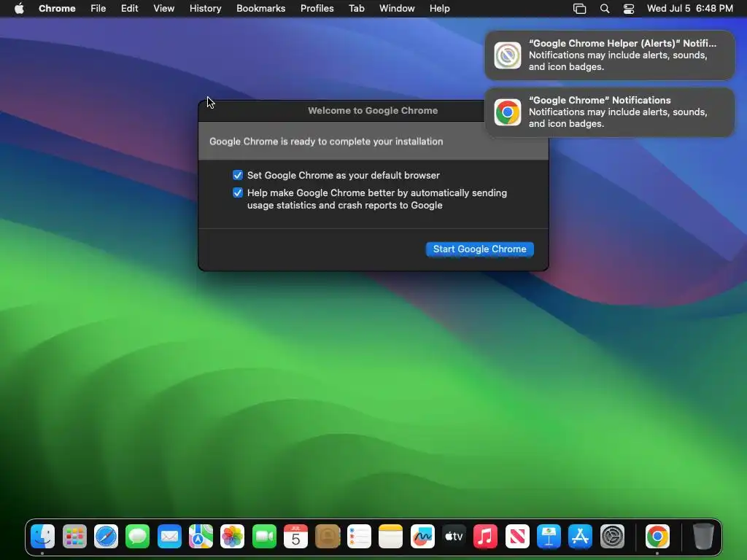Open Launchpad in the dock
This screenshot has width=747, height=560.
(x=74, y=537)
